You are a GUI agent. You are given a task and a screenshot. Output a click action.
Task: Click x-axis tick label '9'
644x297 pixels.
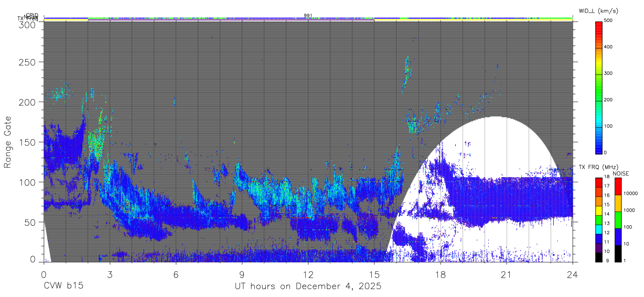point(242,274)
